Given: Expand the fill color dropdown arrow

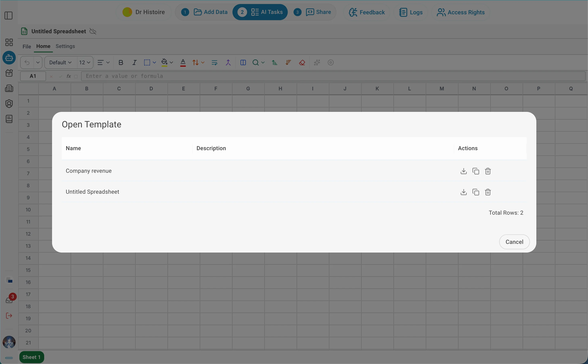Looking at the screenshot, I should click(x=171, y=63).
